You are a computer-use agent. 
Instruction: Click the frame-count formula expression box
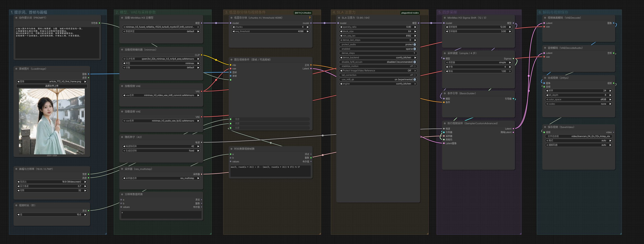pyautogui.click(x=270, y=171)
